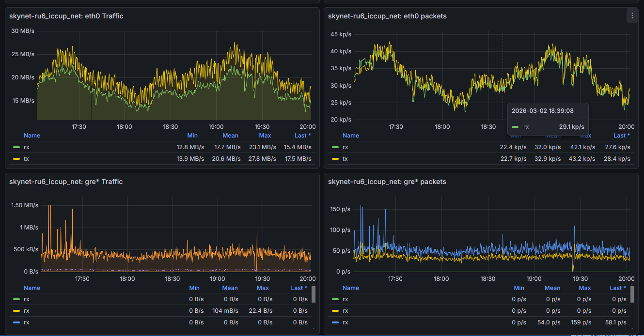Screen dimensions: 644x336
Task: Open color picker for tx in eth0 Traffic legend
Action: pyautogui.click(x=16, y=159)
